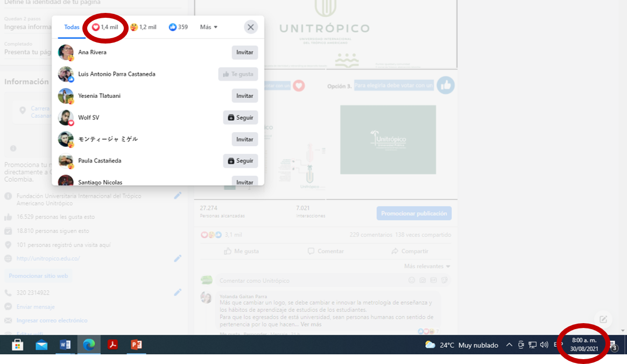Invite Yesenia Tlatuani to the page
The width and height of the screenshot is (627, 364).
[x=245, y=96]
